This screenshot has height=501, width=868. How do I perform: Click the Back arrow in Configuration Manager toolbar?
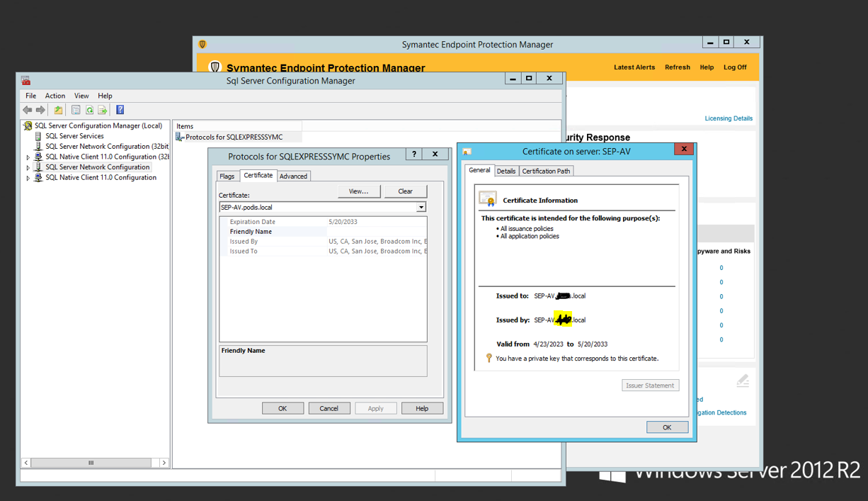tap(27, 110)
